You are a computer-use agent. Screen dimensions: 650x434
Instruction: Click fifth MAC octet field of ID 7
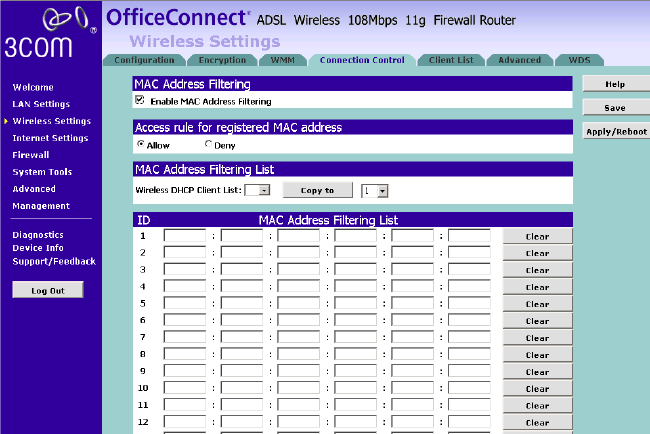tap(412, 337)
